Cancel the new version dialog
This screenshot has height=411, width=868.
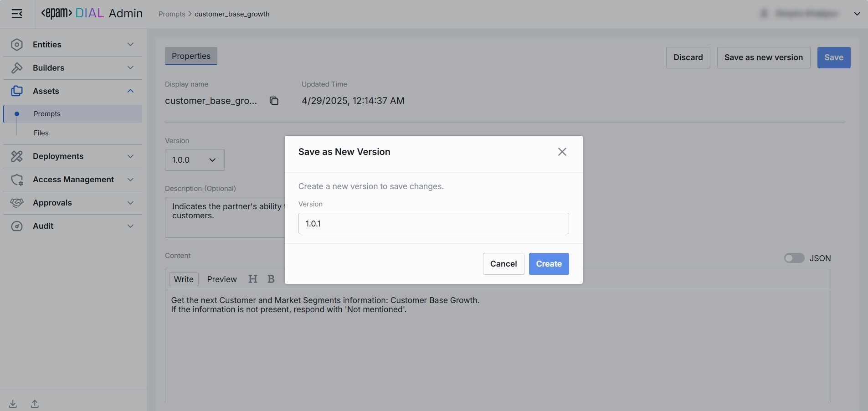pos(503,264)
